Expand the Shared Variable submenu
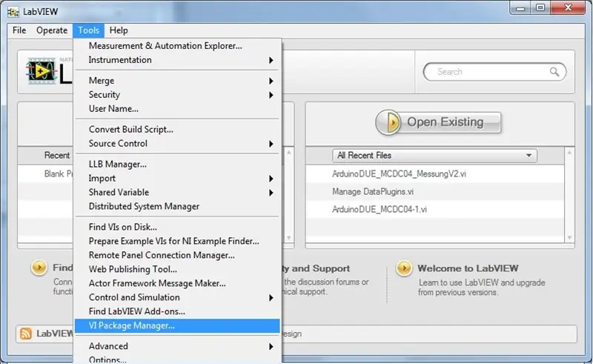593x364 pixels. click(177, 192)
